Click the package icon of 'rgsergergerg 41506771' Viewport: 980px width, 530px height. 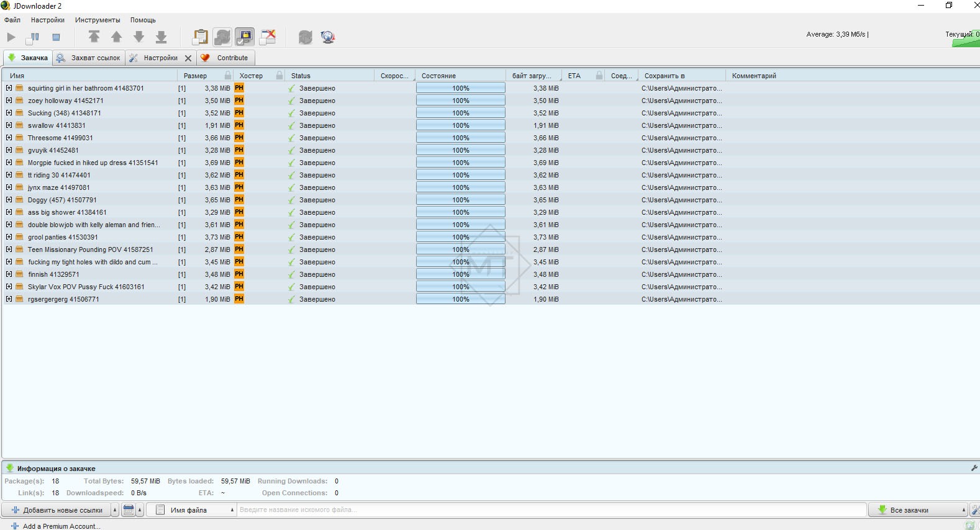point(19,299)
